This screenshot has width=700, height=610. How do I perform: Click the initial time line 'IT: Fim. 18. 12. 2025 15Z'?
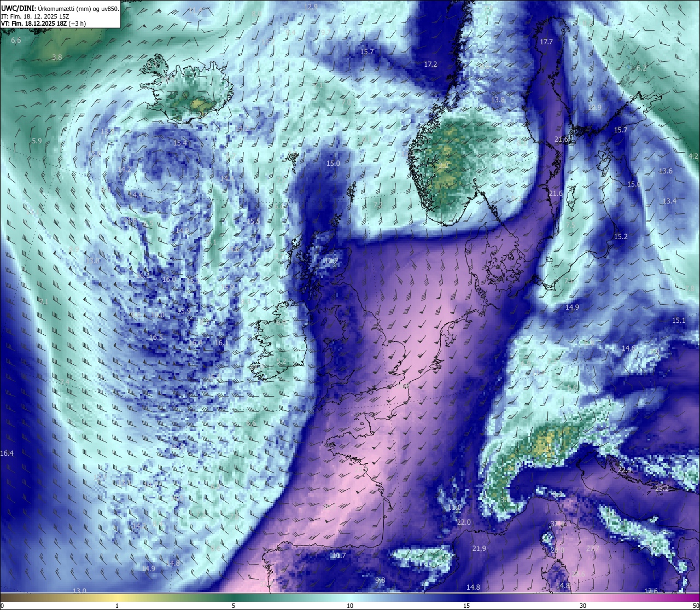point(34,16)
